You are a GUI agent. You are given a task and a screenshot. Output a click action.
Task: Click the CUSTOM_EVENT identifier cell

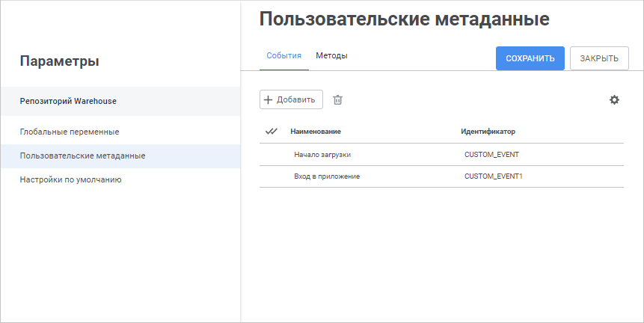point(491,155)
